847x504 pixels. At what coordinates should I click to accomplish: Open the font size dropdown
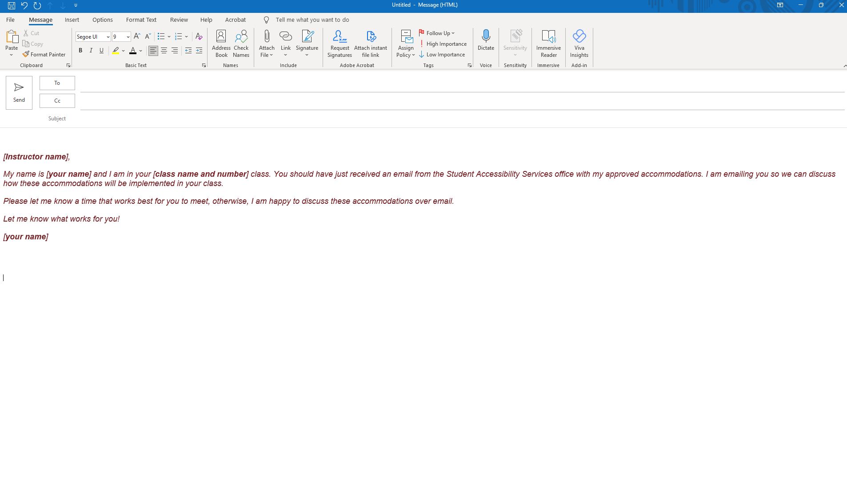[x=128, y=37]
